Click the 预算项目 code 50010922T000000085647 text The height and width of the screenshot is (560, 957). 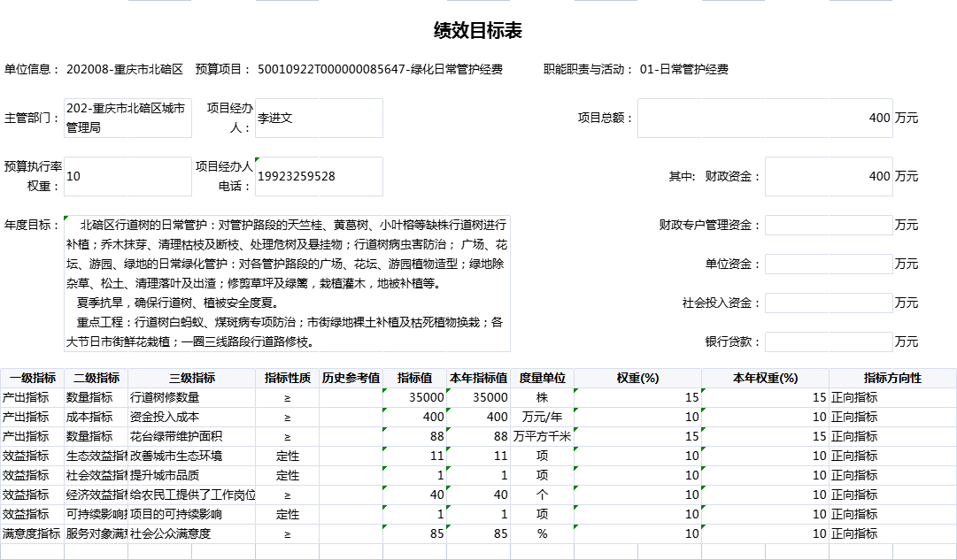pos(332,70)
